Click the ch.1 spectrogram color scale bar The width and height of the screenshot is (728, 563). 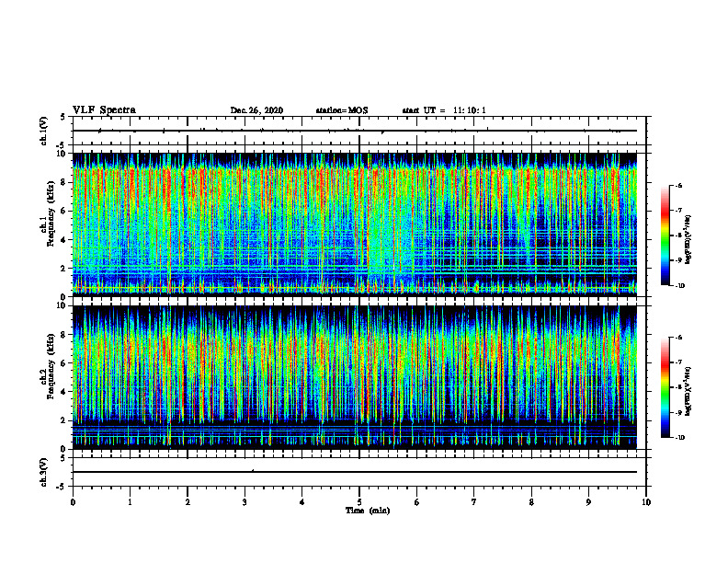click(665, 236)
